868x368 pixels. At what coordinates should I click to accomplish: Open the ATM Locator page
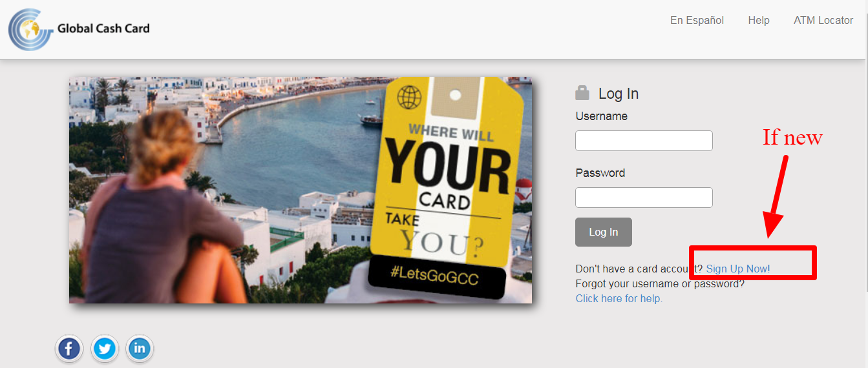823,21
